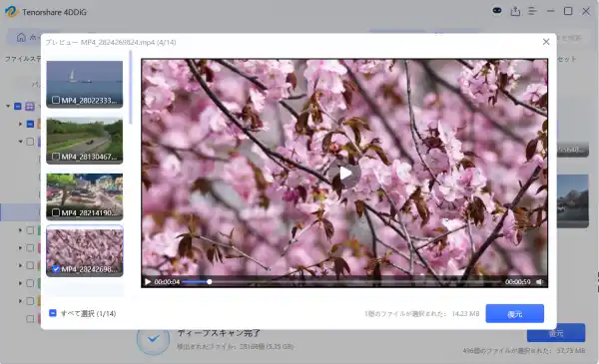Click the ディープスキャン完了 status text
The height and width of the screenshot is (364, 599).
click(219, 333)
